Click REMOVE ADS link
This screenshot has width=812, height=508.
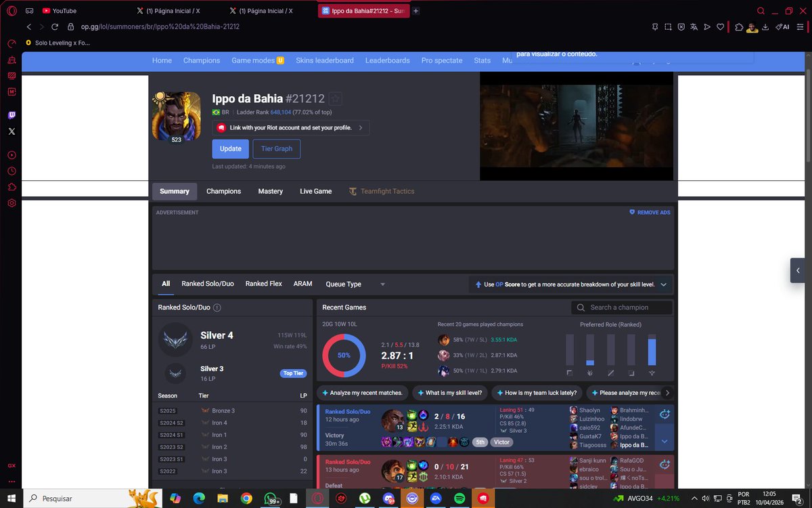point(650,213)
